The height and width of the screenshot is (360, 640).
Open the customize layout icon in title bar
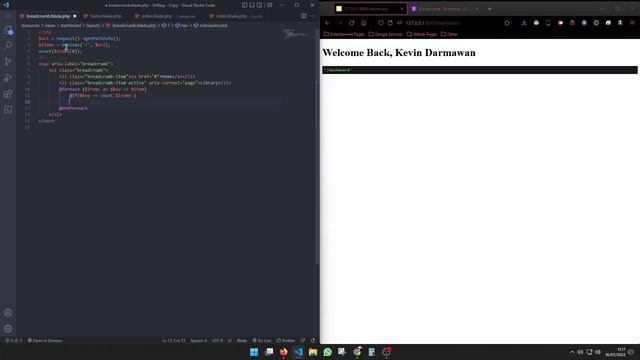(x=269, y=5)
